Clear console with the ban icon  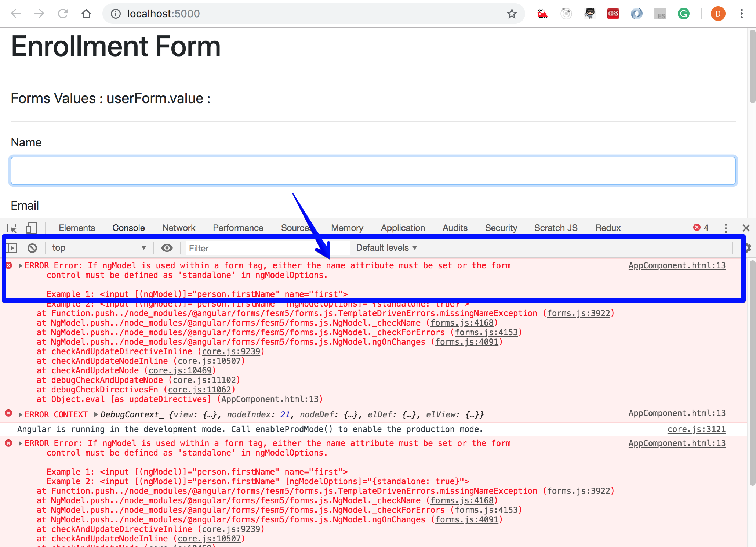pyautogui.click(x=32, y=248)
